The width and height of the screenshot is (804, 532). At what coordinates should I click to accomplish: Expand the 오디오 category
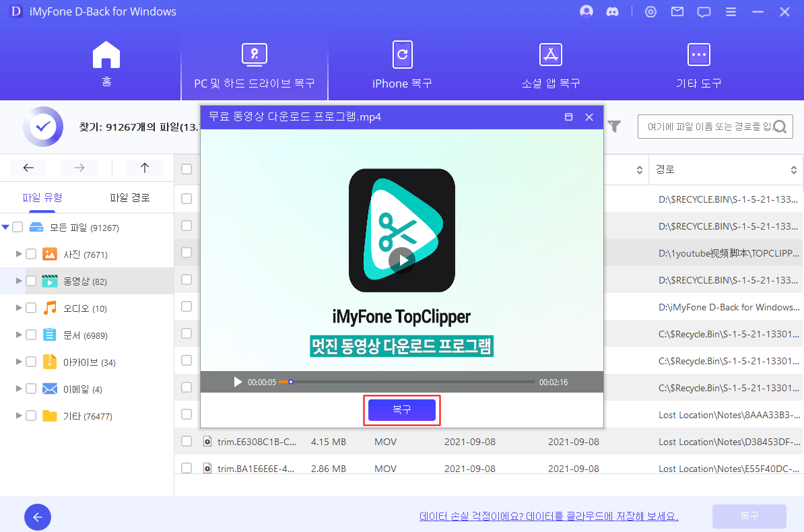click(x=18, y=308)
